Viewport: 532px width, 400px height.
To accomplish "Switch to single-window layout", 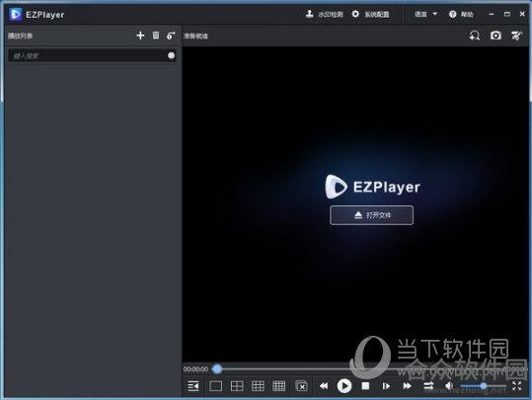I will click(x=216, y=386).
